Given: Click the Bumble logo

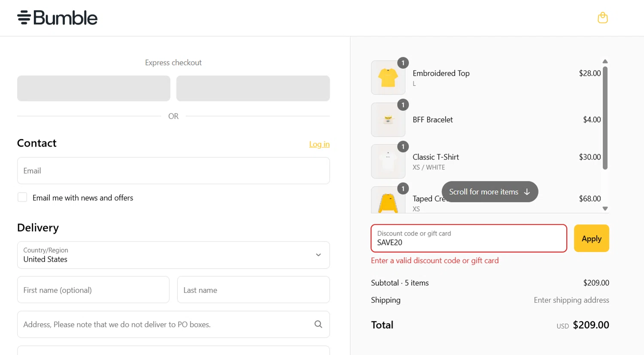Looking at the screenshot, I should pos(58,18).
